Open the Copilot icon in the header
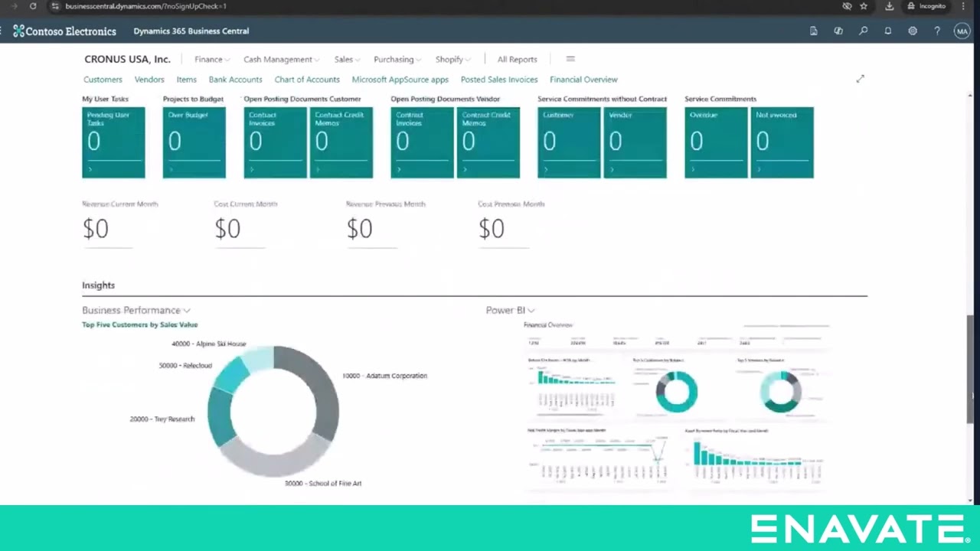Viewport: 980px width, 551px height. [x=838, y=31]
